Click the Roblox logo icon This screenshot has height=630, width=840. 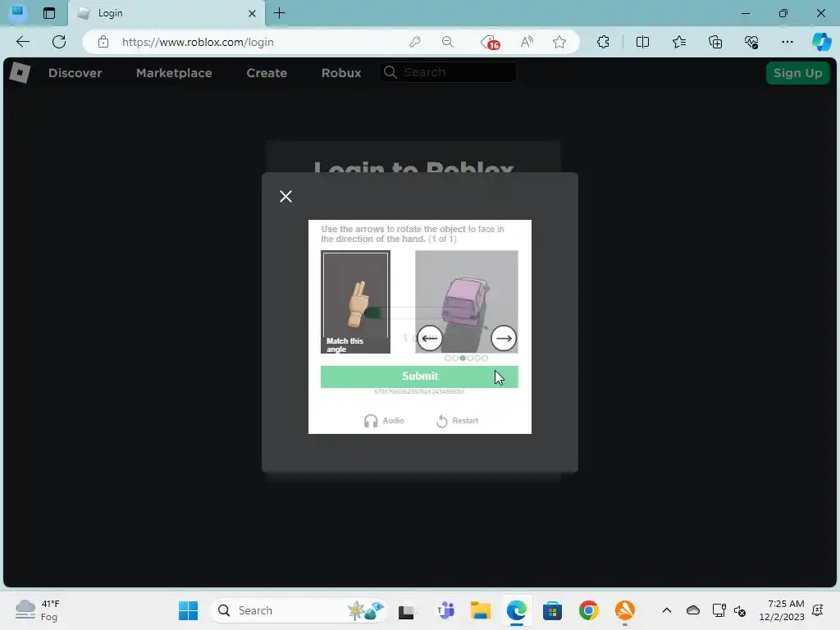[20, 73]
